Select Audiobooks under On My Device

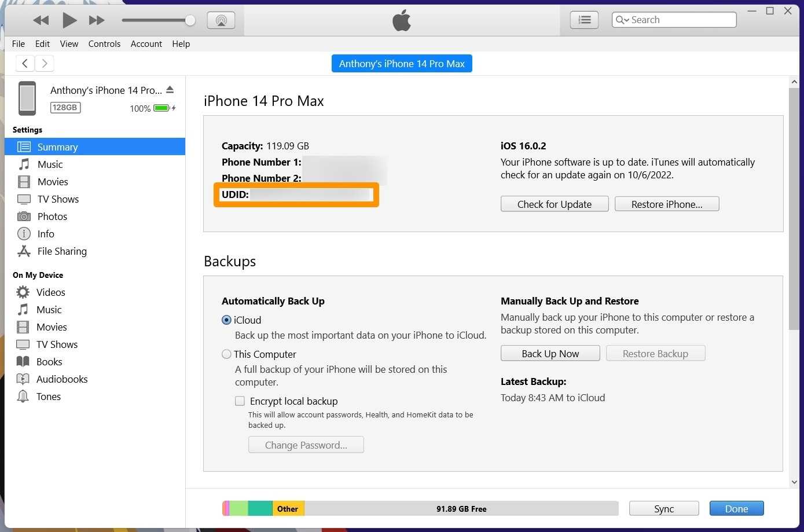click(62, 379)
